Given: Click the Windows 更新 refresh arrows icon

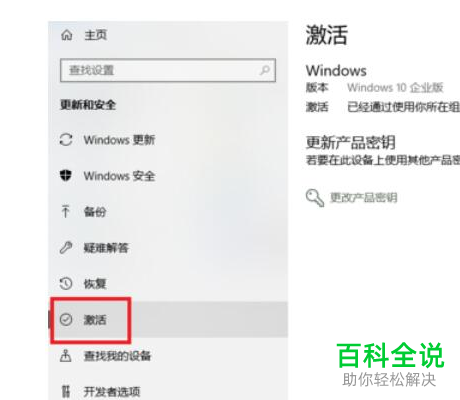Looking at the screenshot, I should [x=66, y=140].
